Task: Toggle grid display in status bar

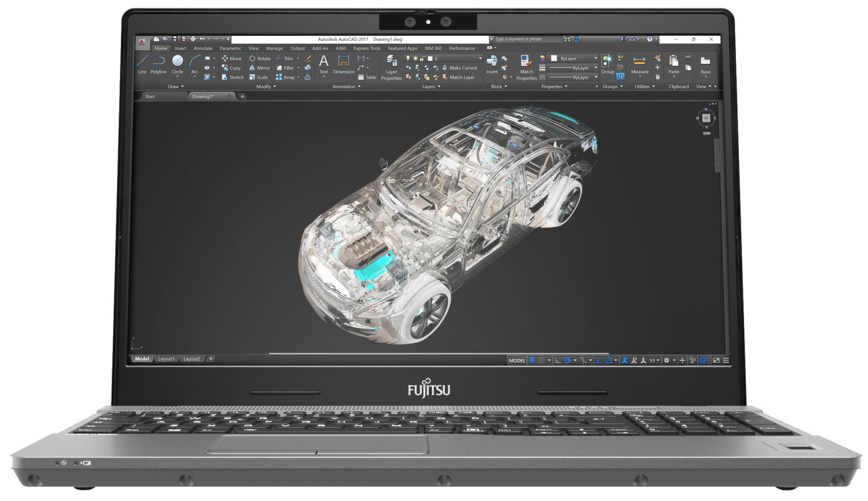Action: pos(532,360)
